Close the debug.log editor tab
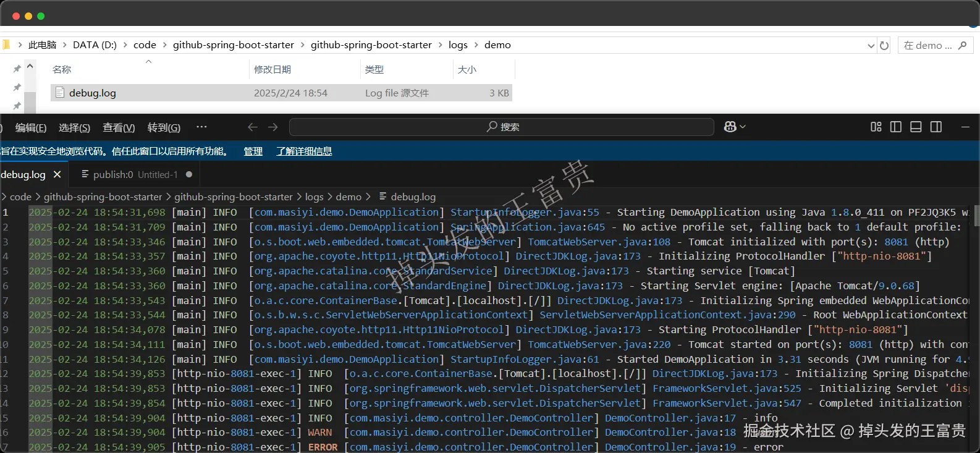Image resolution: width=980 pixels, height=453 pixels. (57, 175)
